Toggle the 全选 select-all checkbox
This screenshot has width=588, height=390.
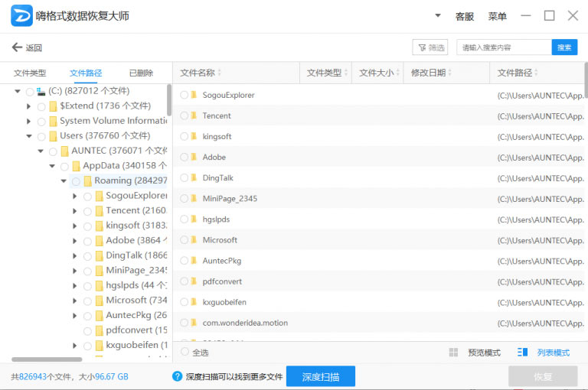[x=185, y=353]
